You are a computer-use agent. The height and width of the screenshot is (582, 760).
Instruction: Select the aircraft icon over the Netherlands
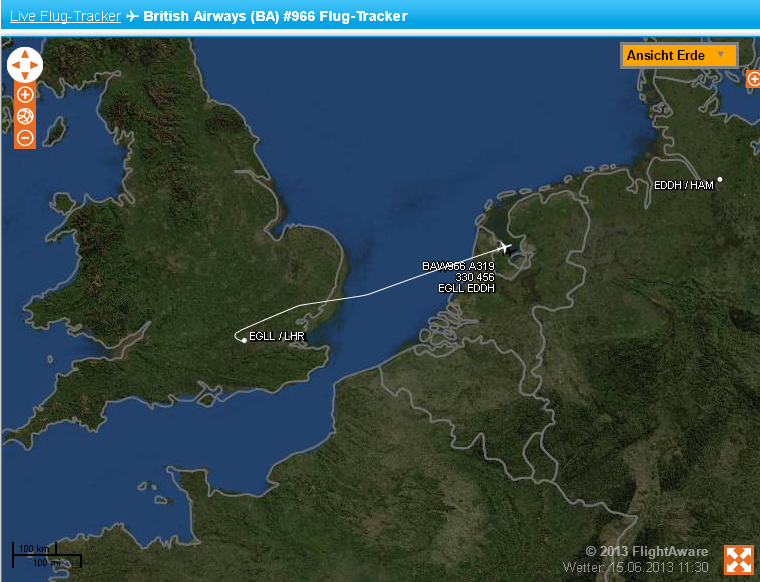click(x=506, y=249)
